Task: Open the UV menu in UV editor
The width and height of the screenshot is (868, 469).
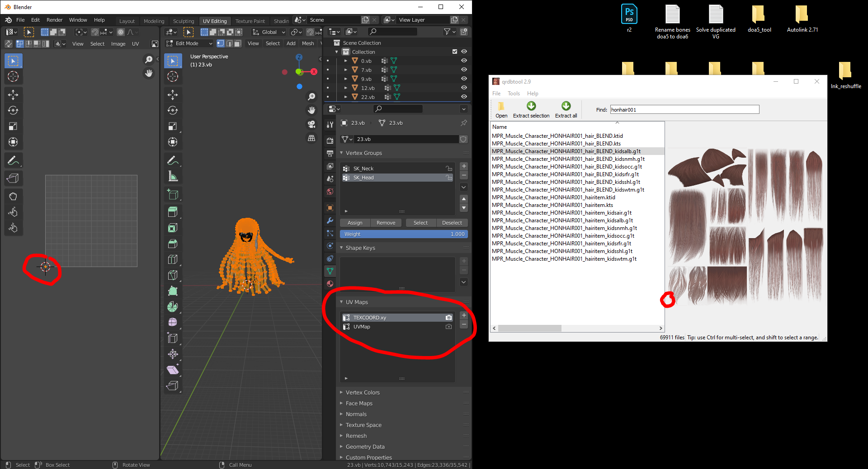Action: 135,44
